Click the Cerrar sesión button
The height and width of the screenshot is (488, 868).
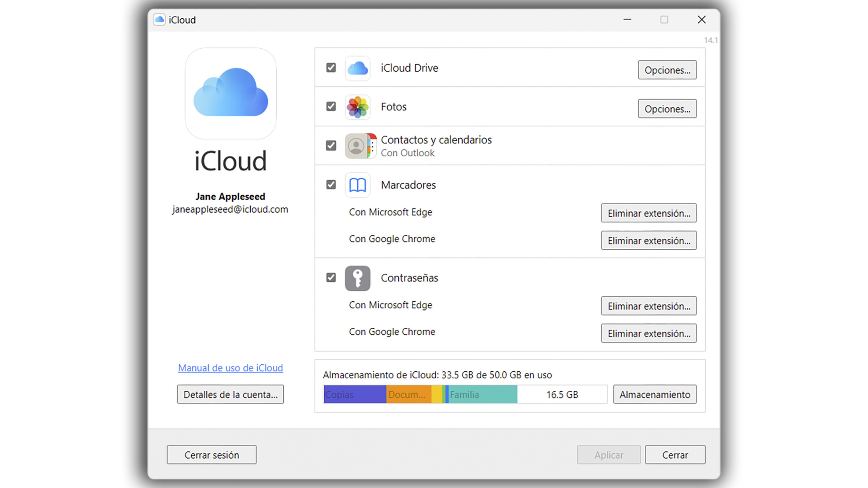click(x=212, y=455)
